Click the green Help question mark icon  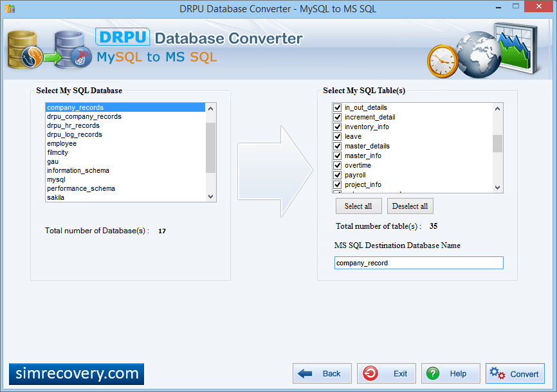click(433, 373)
